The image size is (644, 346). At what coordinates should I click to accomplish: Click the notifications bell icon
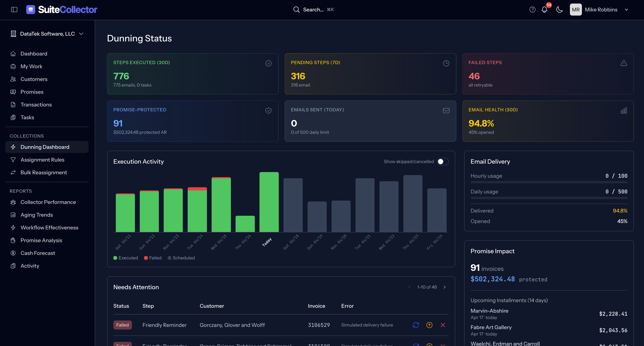click(545, 10)
